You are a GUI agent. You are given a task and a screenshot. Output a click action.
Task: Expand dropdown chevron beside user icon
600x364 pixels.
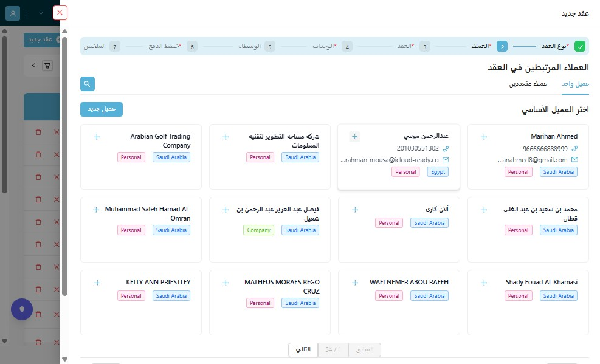41,13
